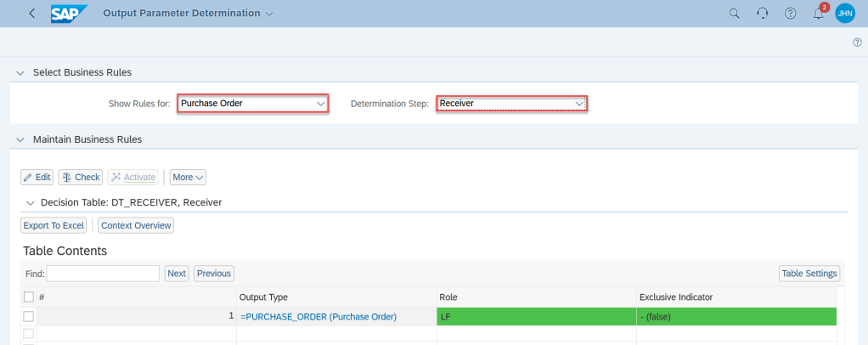Open the JHN user profile avatar
Screen dimensions: 868x345
pos(844,14)
